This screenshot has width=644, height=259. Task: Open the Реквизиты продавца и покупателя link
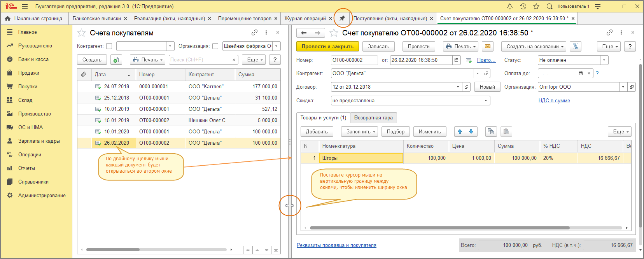coord(336,245)
